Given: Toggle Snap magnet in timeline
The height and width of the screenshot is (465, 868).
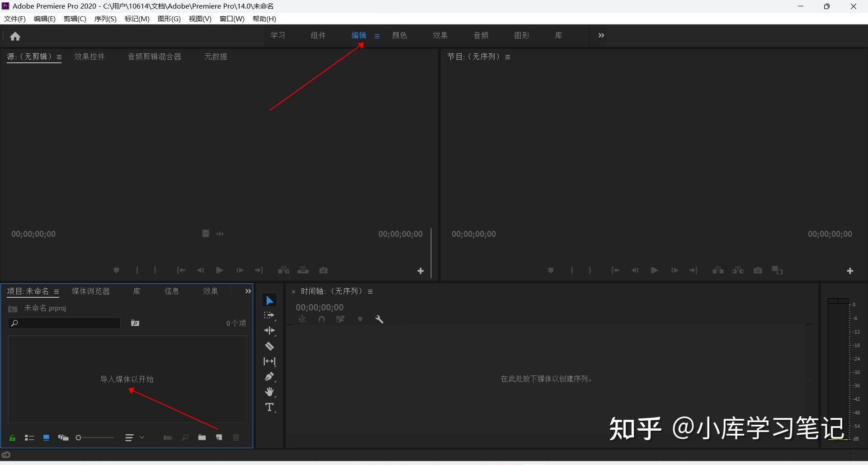Looking at the screenshot, I should (x=321, y=319).
